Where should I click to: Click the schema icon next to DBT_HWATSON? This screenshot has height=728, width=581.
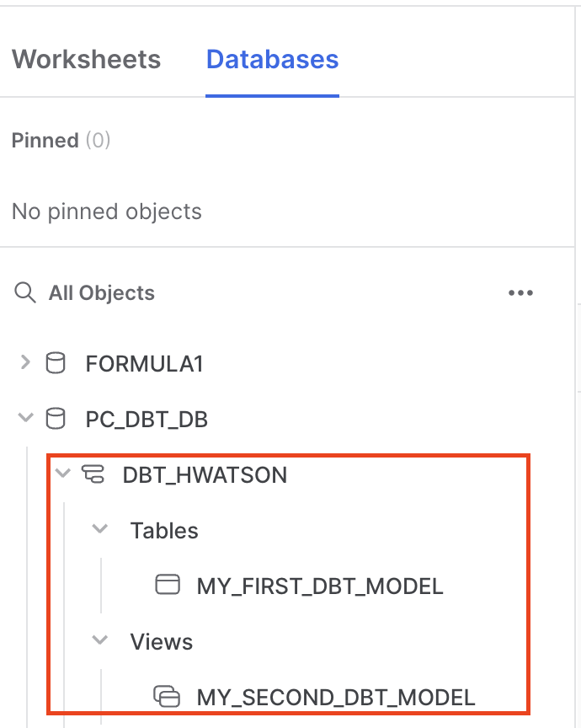tap(94, 474)
